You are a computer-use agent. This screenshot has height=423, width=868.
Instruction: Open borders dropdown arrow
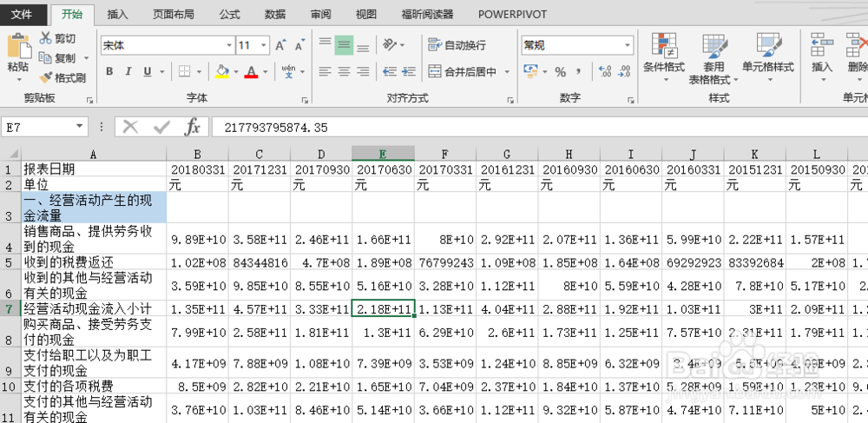tap(199, 72)
